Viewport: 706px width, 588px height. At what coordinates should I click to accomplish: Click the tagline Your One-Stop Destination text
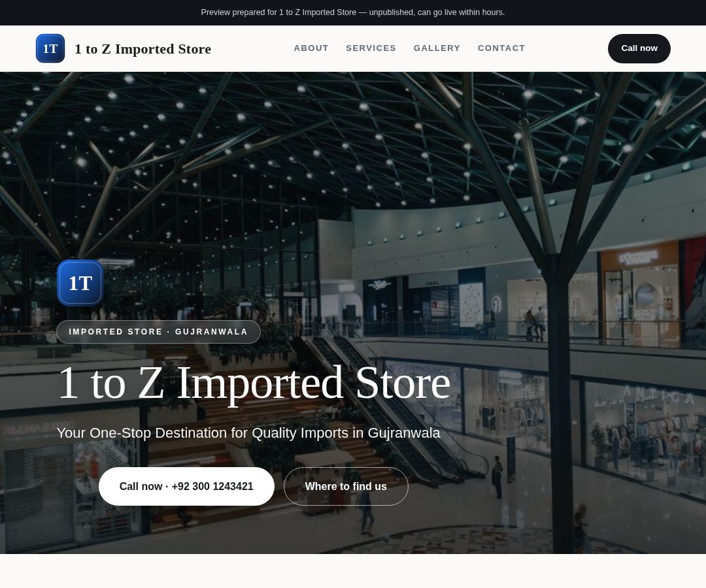point(248,433)
